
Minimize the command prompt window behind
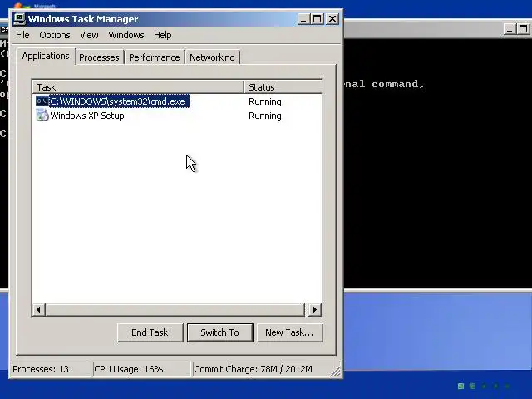pos(510,29)
